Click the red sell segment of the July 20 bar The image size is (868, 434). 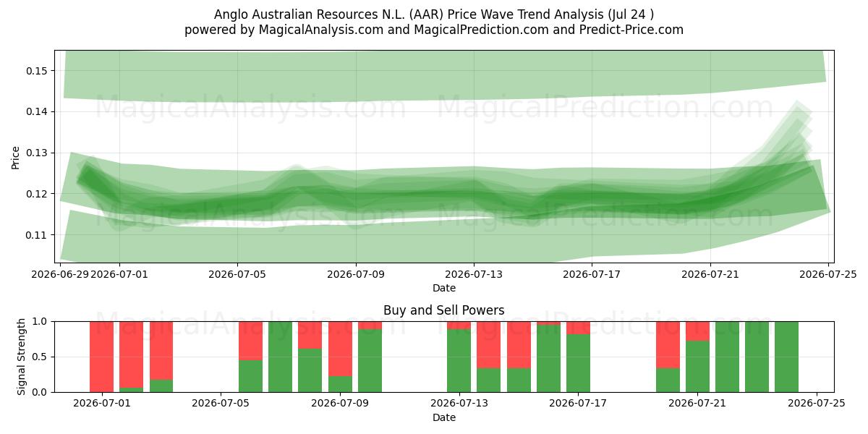(x=668, y=345)
